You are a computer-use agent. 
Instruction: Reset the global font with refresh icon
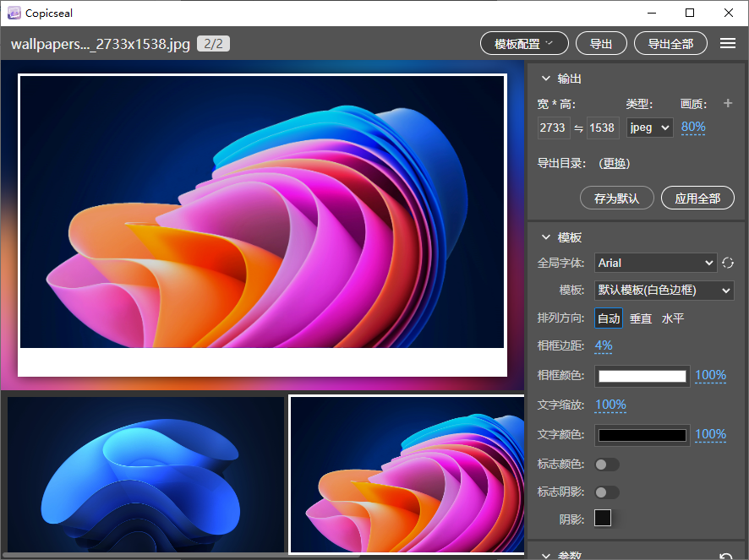[x=728, y=263]
